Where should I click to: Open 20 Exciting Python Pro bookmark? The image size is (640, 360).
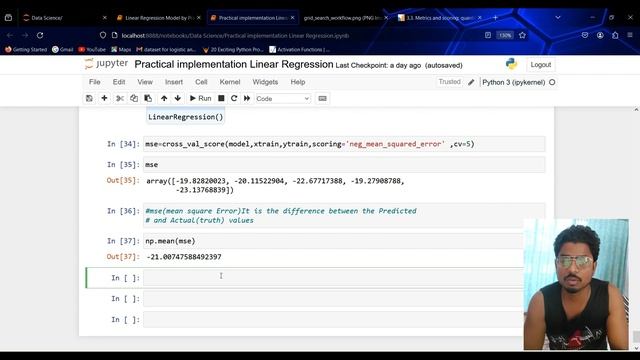coord(233,49)
